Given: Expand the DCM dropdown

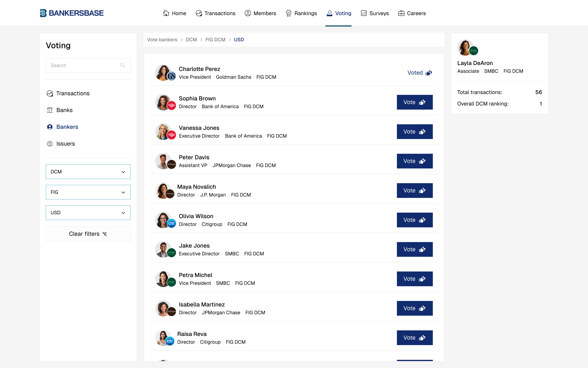Looking at the screenshot, I should pyautogui.click(x=88, y=172).
